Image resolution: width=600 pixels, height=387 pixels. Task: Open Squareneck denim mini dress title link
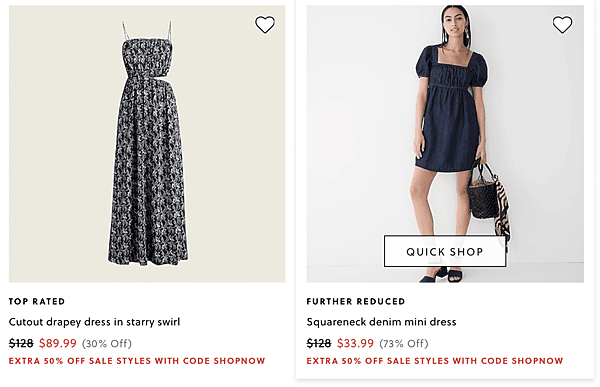(382, 322)
